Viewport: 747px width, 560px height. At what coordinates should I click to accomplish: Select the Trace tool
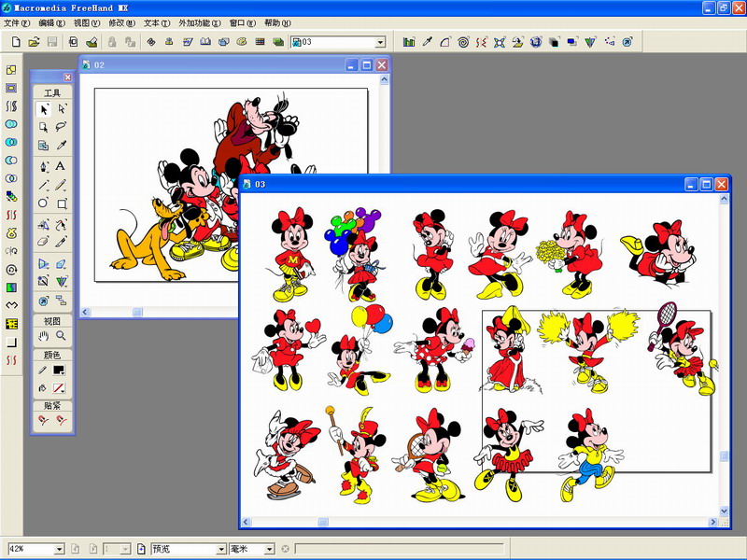43,282
